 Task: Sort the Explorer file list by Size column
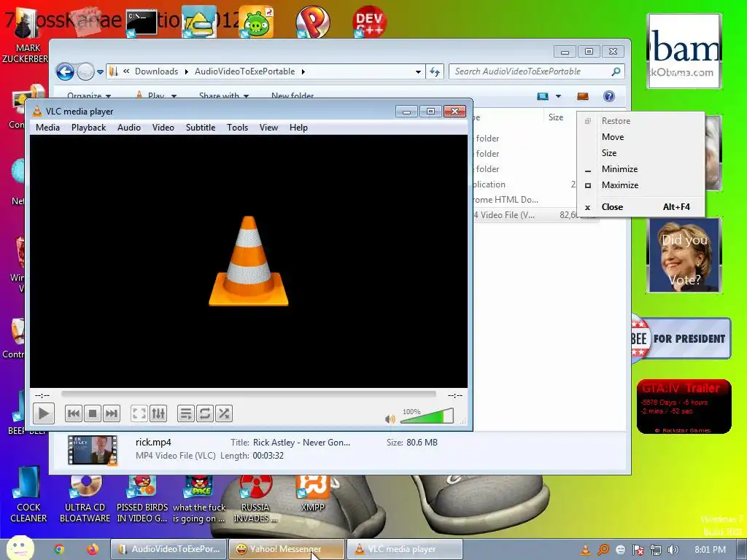coord(556,117)
